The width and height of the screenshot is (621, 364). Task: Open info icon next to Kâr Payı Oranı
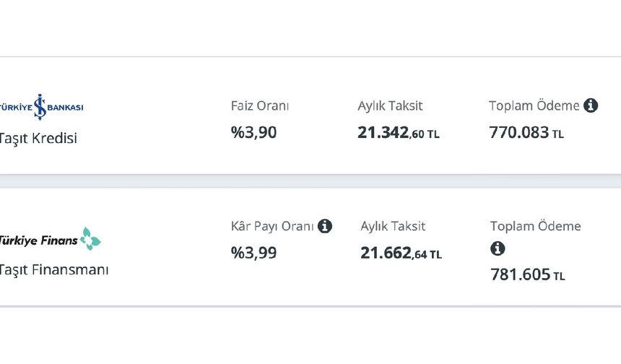325,226
